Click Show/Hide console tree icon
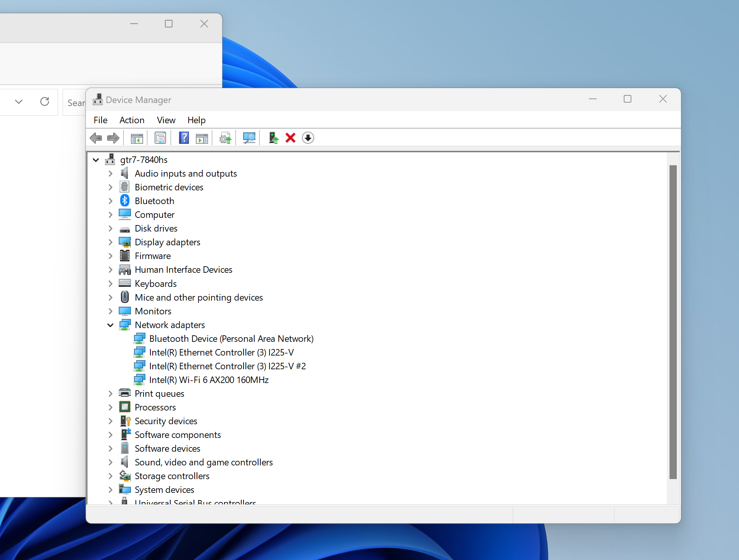 [137, 138]
